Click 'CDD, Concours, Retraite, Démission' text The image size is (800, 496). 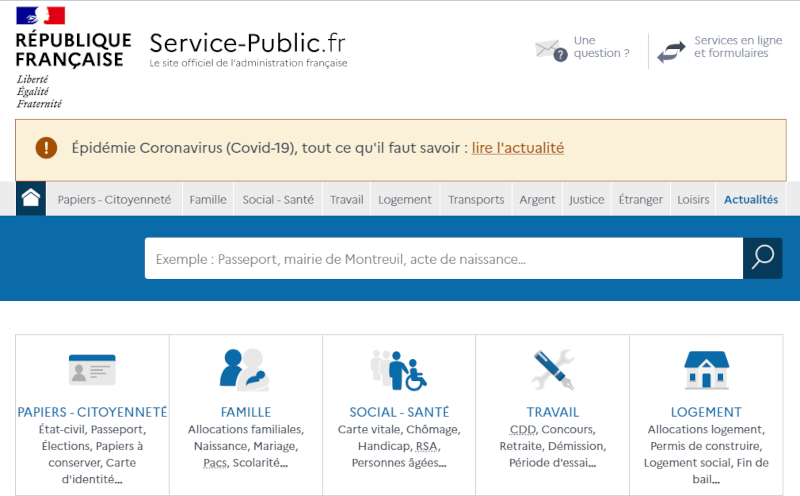tap(553, 446)
